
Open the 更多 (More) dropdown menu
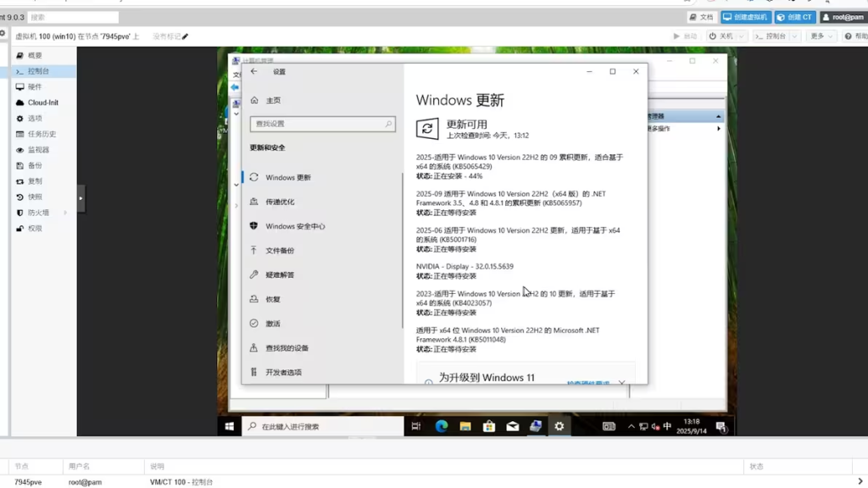pyautogui.click(x=821, y=36)
